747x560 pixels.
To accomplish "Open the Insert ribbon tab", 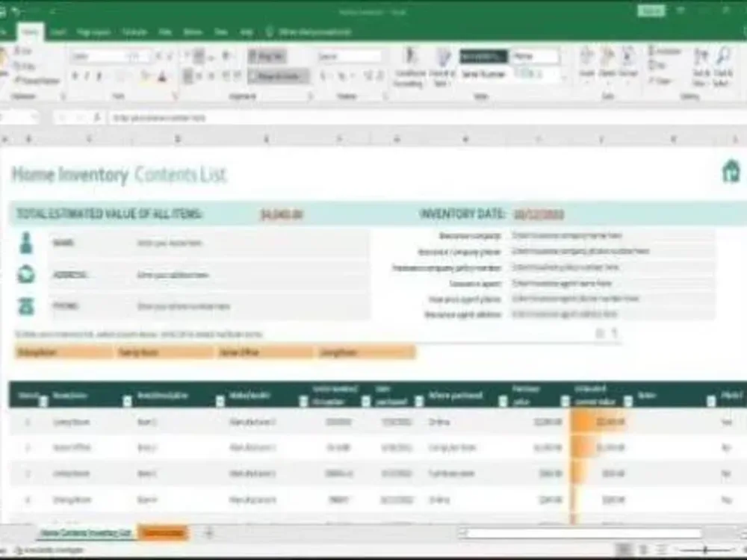I will 58,32.
